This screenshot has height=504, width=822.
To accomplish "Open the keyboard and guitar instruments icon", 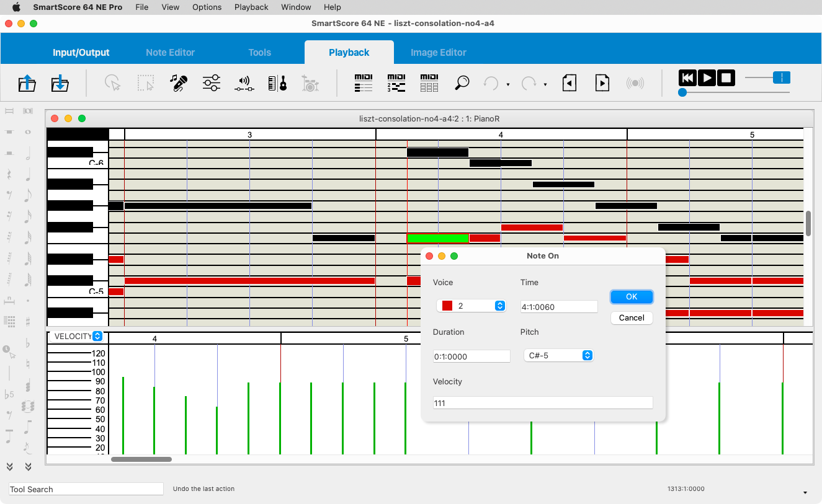I will pyautogui.click(x=277, y=82).
